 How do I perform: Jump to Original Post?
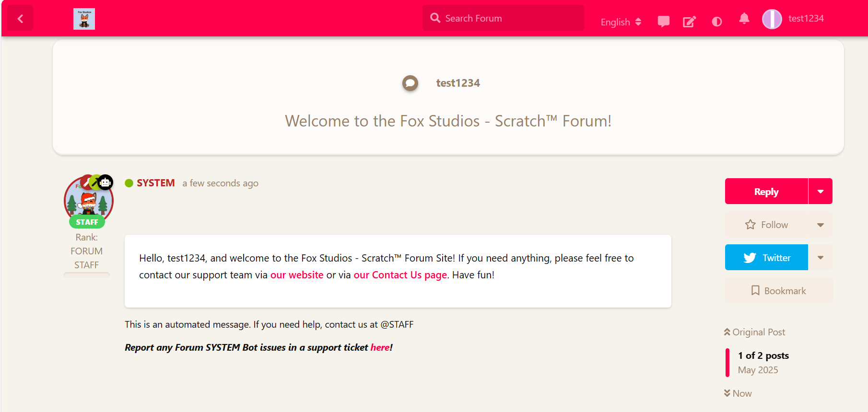click(x=755, y=332)
